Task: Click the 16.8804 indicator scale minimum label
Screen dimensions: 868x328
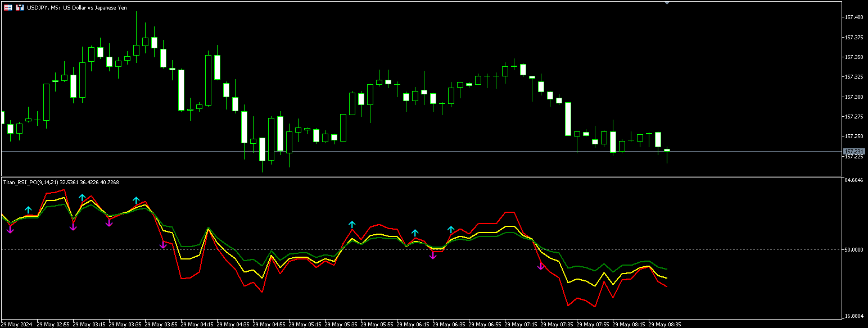Action: pyautogui.click(x=854, y=317)
